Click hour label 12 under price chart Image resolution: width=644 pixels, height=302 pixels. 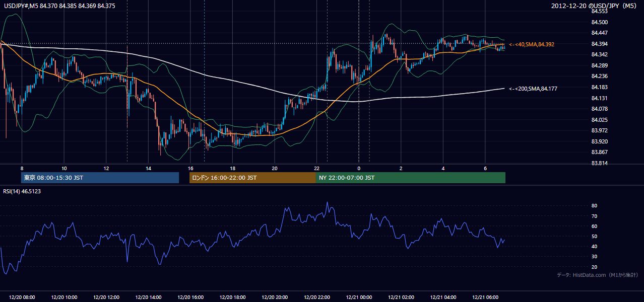pyautogui.click(x=106, y=168)
